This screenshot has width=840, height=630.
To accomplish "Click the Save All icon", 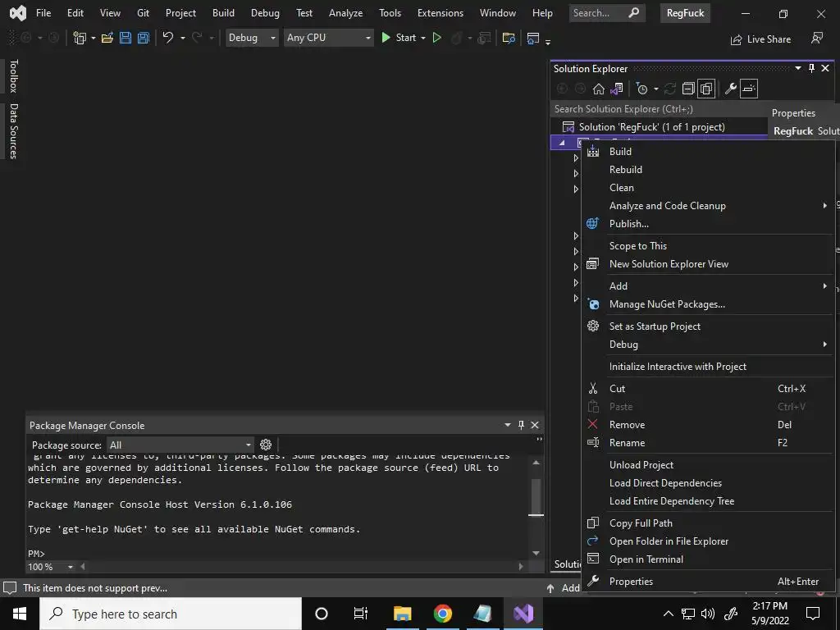I will click(x=144, y=38).
